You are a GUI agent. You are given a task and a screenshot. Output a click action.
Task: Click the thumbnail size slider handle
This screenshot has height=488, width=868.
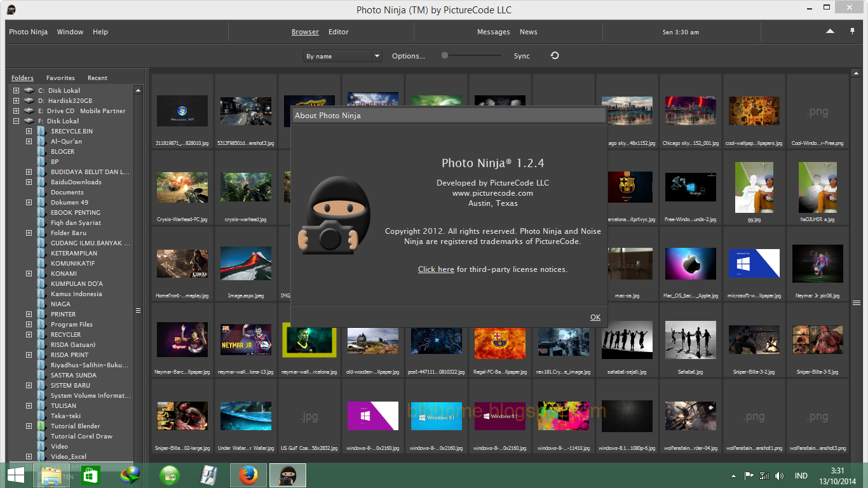[x=445, y=55]
